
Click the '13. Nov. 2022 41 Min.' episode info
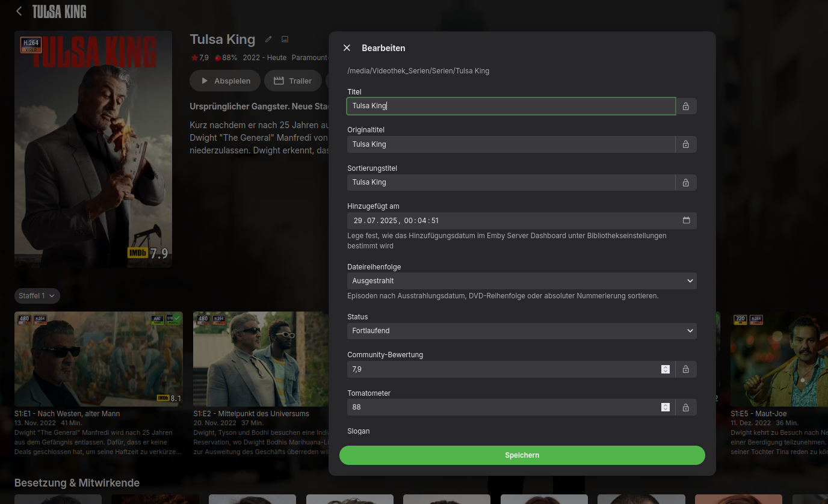(48, 423)
